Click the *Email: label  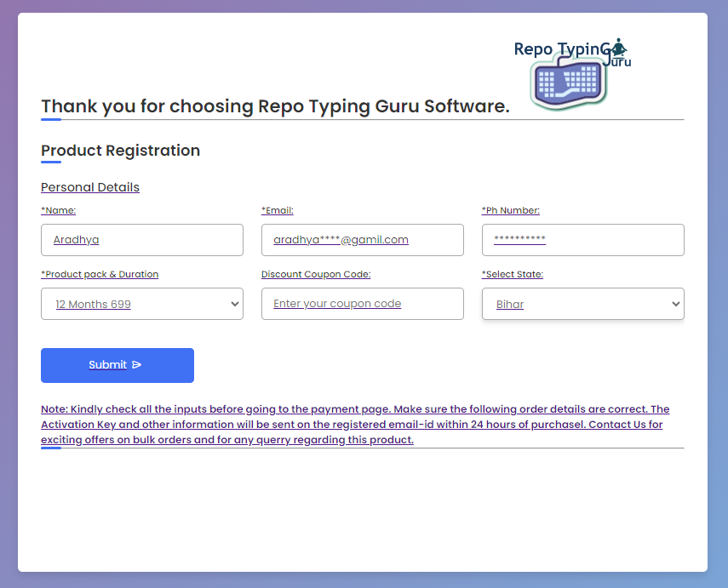[x=278, y=210]
